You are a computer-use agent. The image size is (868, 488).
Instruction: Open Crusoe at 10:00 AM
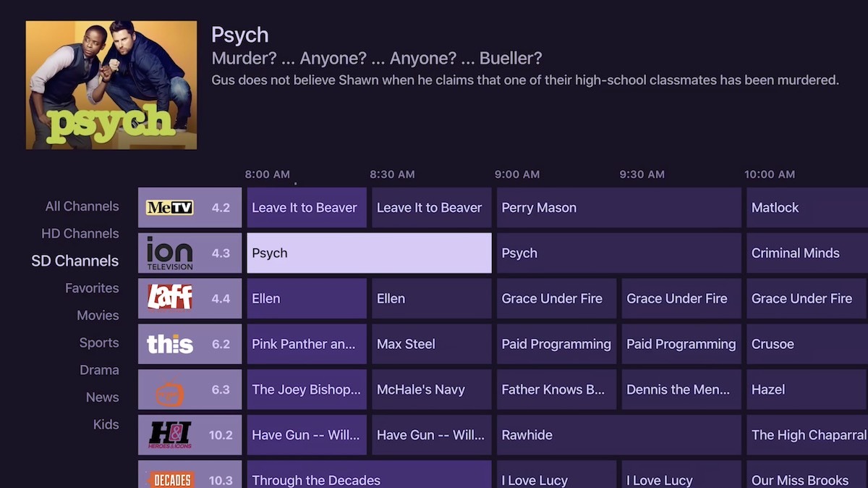807,344
